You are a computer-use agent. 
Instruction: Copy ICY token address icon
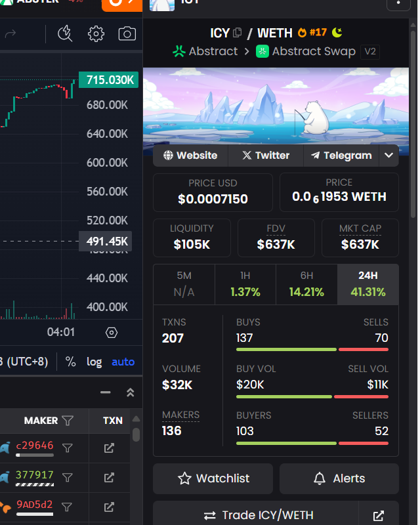pos(237,32)
